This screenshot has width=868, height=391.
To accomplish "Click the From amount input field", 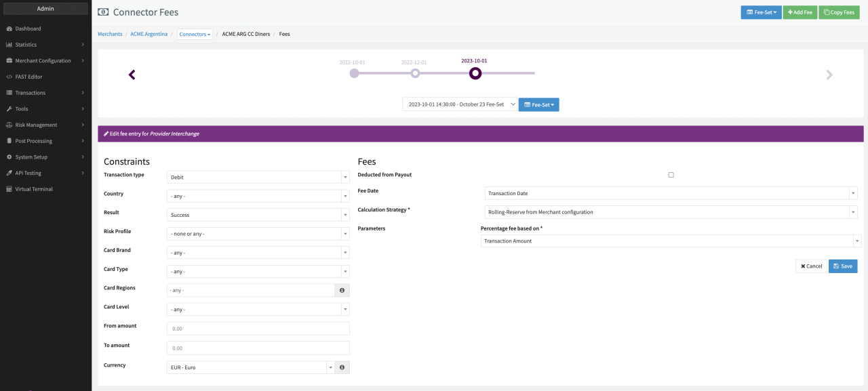I will tap(258, 329).
